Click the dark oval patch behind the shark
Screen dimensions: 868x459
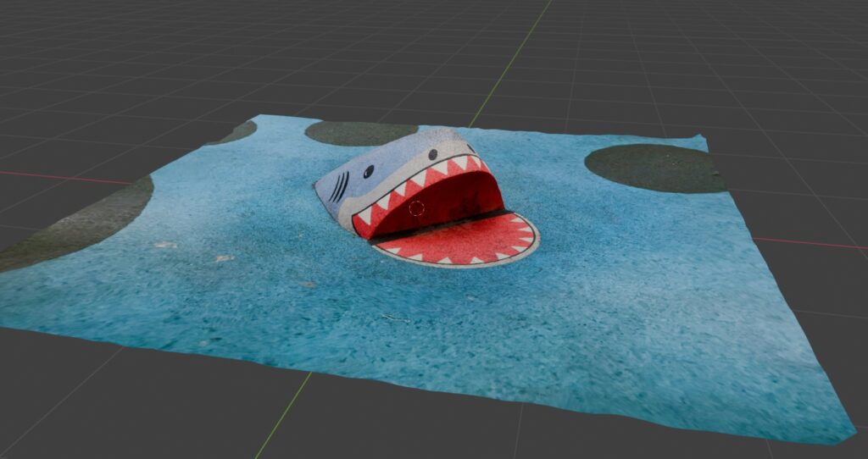tap(361, 133)
